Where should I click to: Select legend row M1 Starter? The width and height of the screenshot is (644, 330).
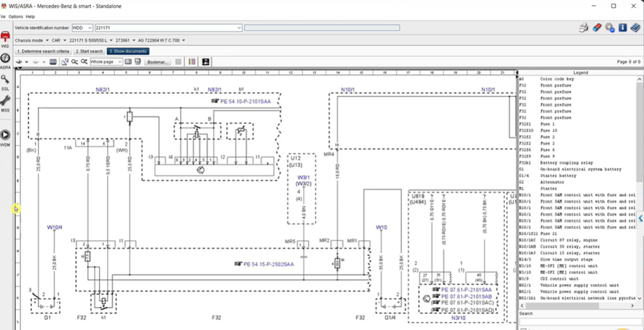click(x=577, y=189)
